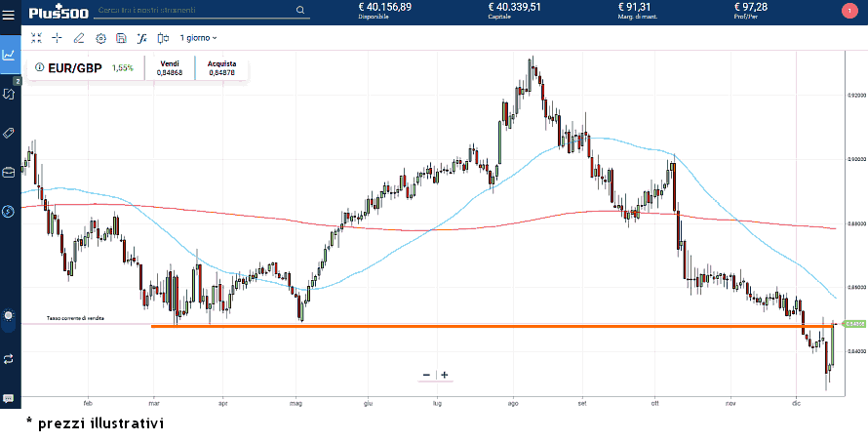Open the candlestick chart type selector
Screen dimensions: 868x442
pyautogui.click(x=163, y=38)
